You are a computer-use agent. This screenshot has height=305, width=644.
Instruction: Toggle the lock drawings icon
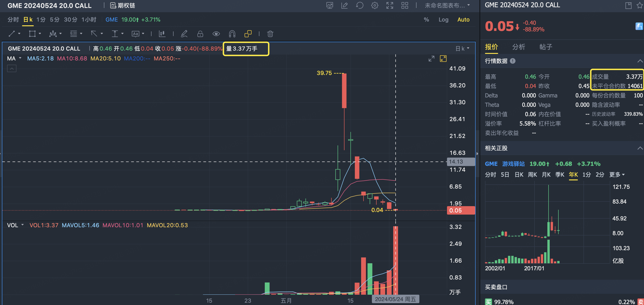200,34
